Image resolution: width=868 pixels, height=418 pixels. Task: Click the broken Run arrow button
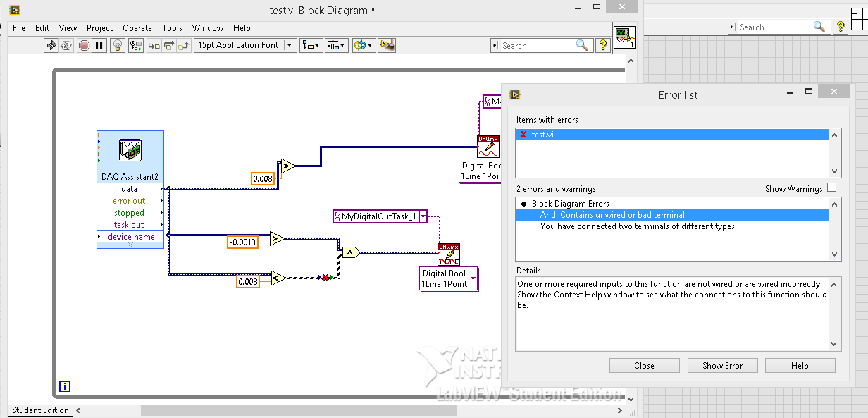51,45
